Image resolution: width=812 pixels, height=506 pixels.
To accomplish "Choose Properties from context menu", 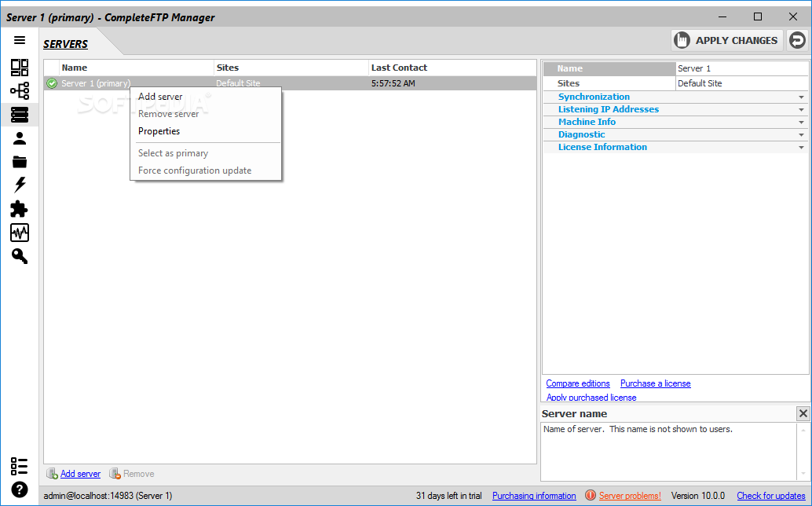I will [159, 131].
